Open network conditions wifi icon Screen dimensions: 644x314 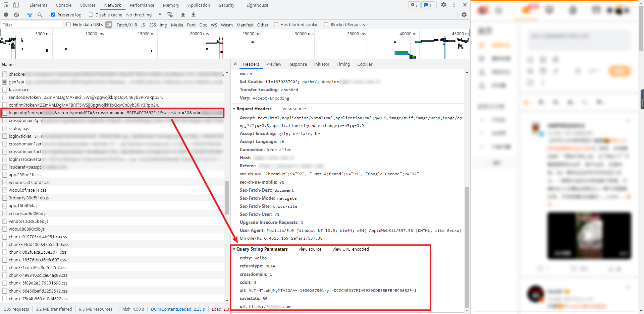170,15
